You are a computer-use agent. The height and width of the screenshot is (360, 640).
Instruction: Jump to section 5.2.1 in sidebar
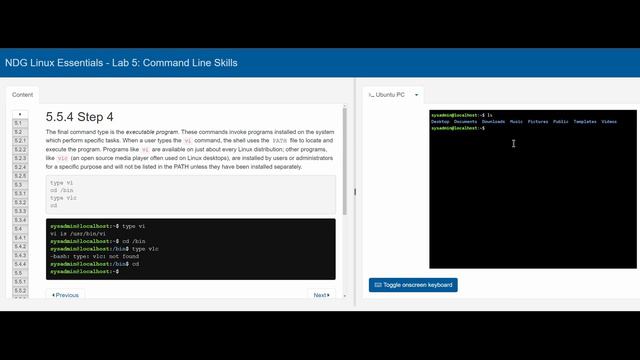click(x=20, y=141)
